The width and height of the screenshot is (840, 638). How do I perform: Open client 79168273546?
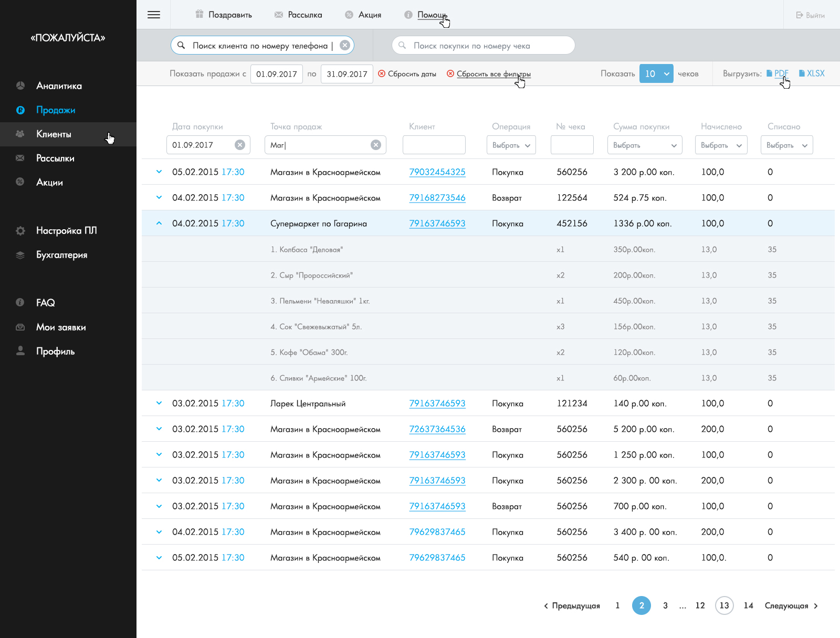[437, 198]
